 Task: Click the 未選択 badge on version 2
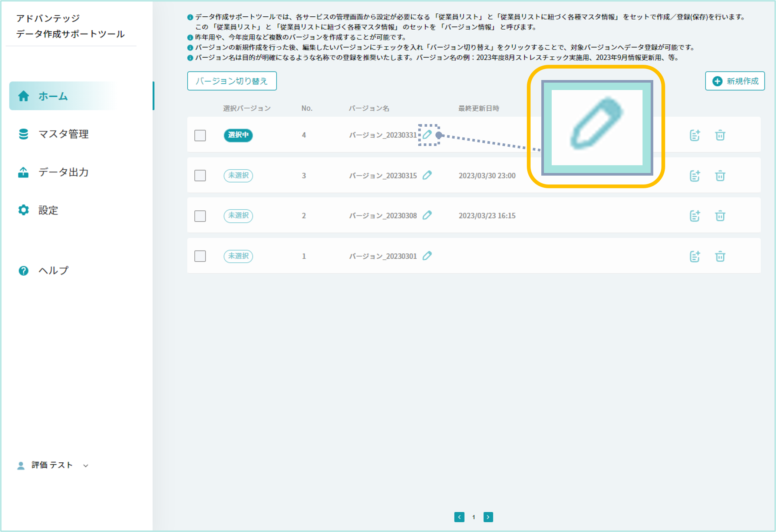(238, 215)
